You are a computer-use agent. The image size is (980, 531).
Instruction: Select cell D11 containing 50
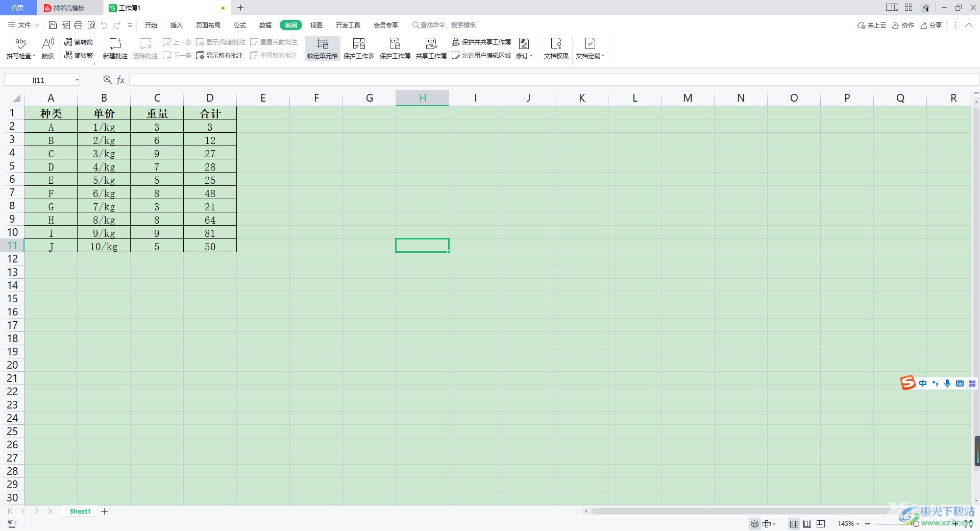coord(210,246)
